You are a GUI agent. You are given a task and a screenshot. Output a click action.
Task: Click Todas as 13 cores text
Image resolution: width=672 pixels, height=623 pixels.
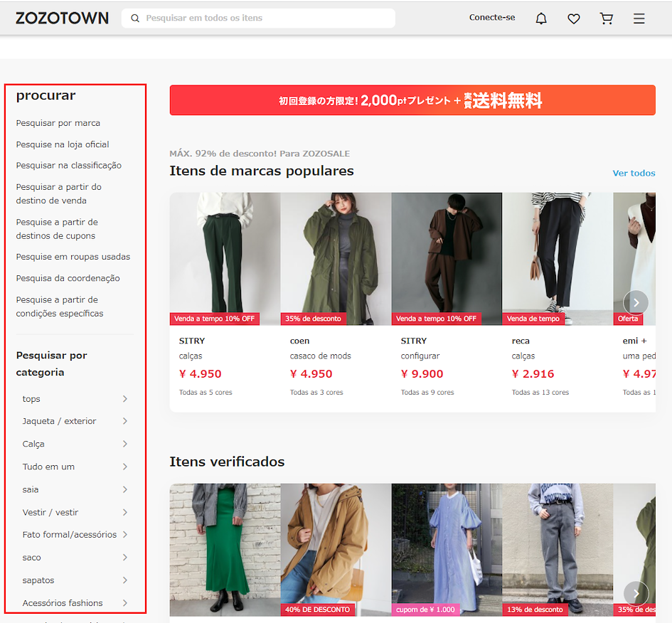pos(540,393)
